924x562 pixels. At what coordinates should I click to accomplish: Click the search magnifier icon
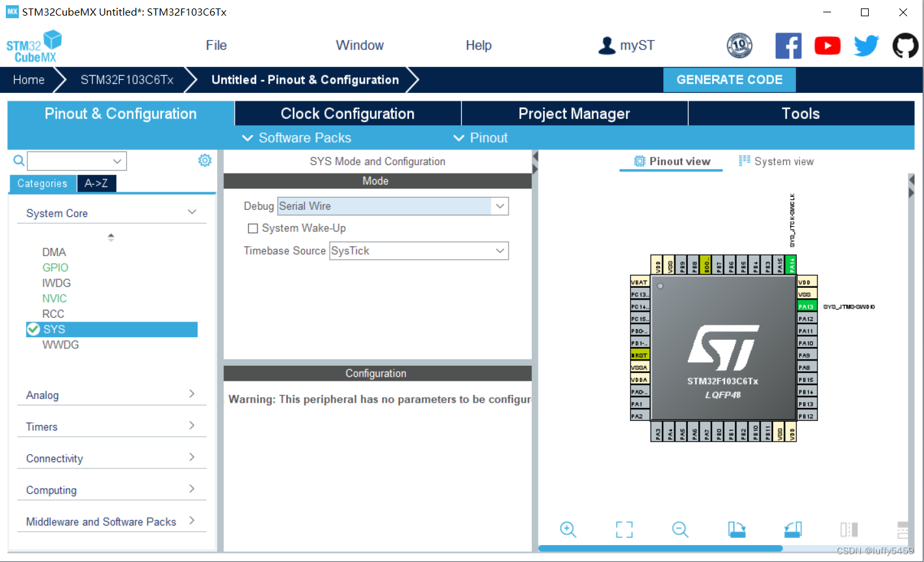pyautogui.click(x=19, y=160)
